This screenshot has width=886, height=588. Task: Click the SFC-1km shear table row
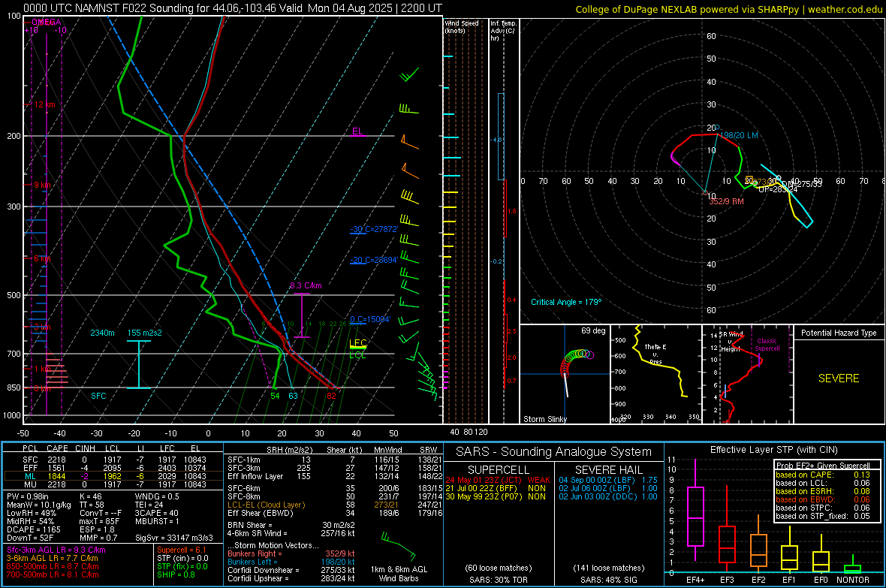(335, 460)
